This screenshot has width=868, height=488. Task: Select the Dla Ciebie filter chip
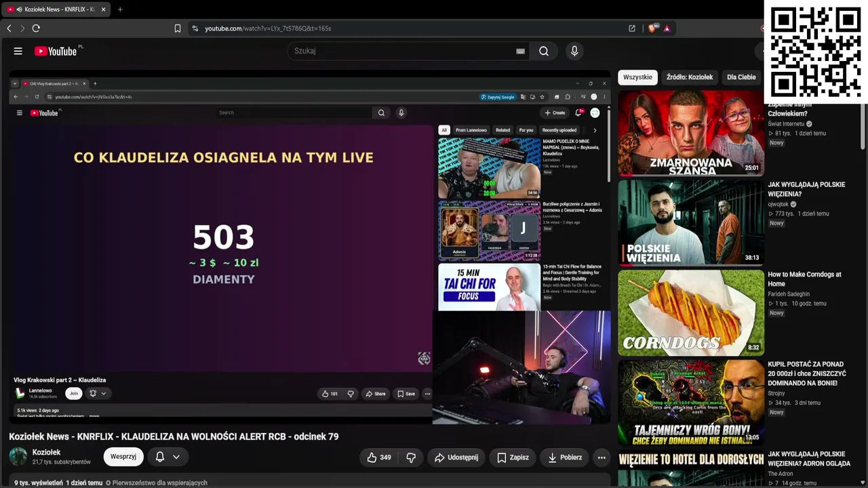click(741, 77)
